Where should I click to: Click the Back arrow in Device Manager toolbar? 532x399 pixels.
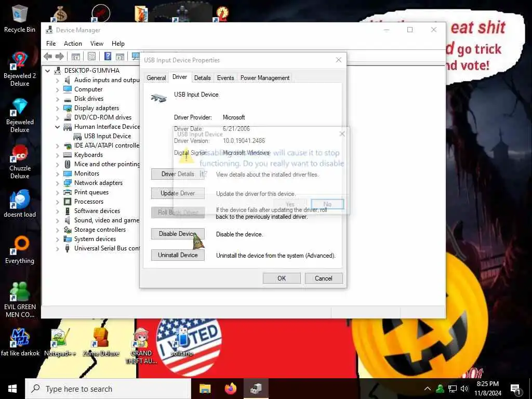coord(48,56)
